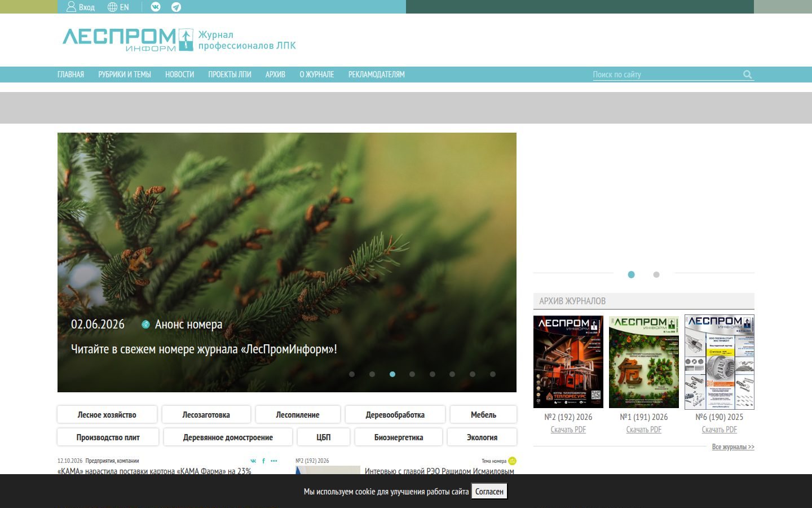Image resolution: width=812 pixels, height=508 pixels.
Task: Select the fourth hero slider dot
Action: pos(412,374)
